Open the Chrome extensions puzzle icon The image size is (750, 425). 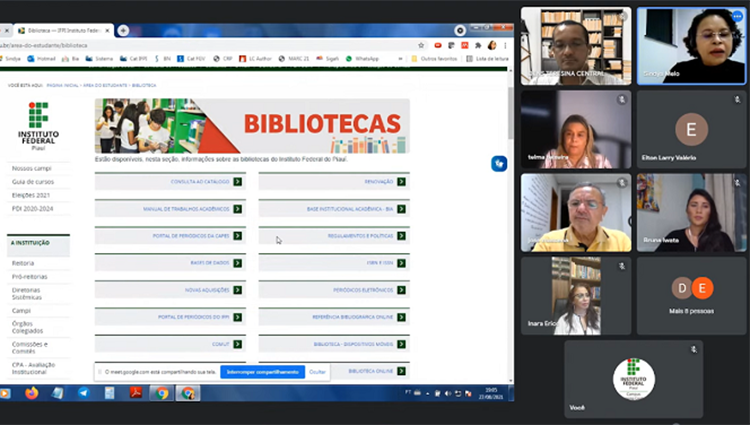click(x=478, y=45)
